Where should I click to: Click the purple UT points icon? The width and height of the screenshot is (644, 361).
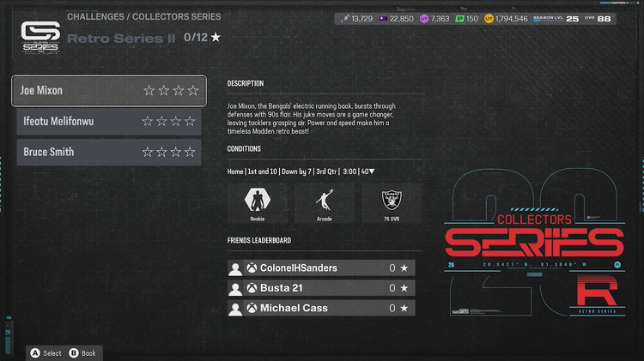point(424,18)
